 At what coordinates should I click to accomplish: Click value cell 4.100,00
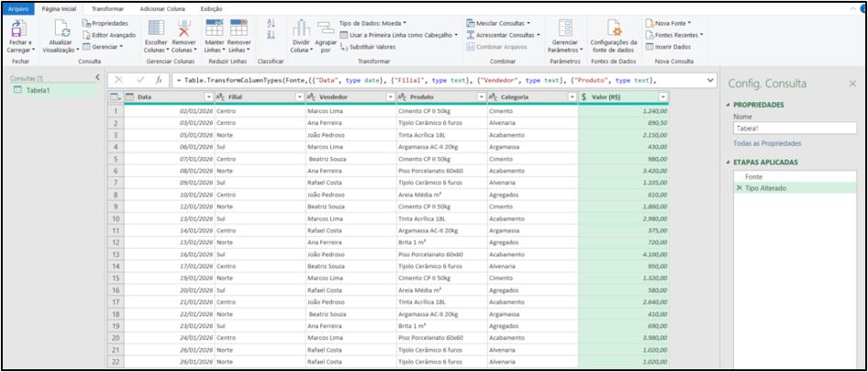(624, 255)
